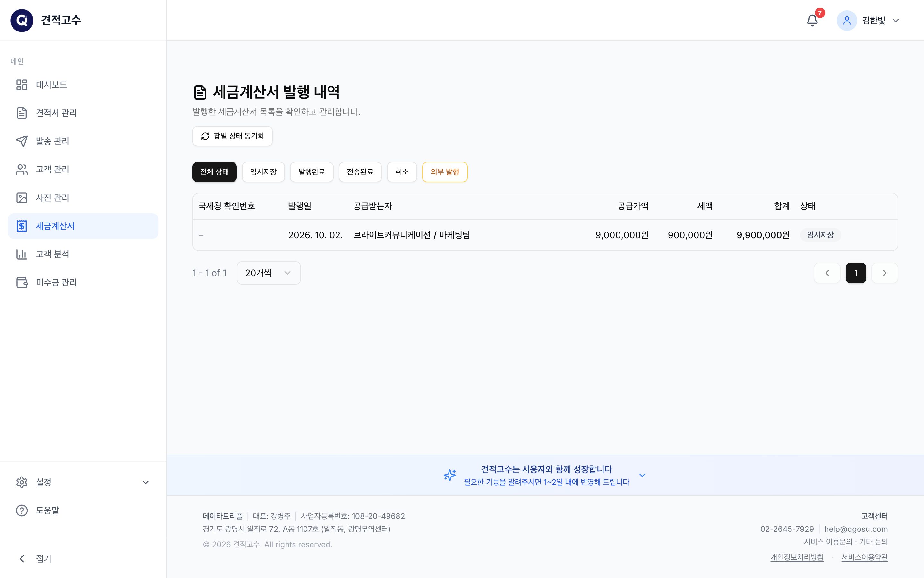Image resolution: width=924 pixels, height=578 pixels.
Task: Open 대시보드 from the sidebar
Action: point(83,84)
